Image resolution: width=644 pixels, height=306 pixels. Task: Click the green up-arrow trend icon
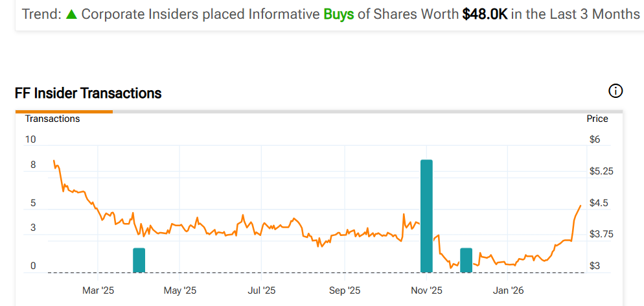pos(71,14)
